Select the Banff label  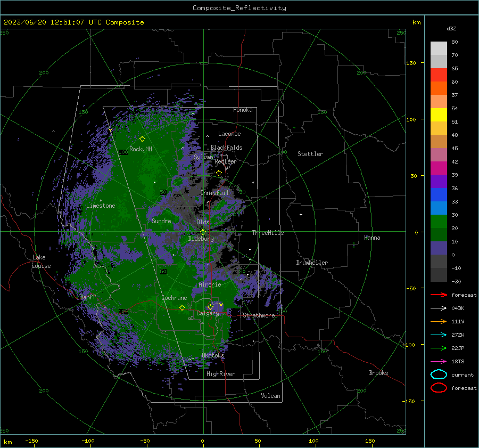[88, 297]
